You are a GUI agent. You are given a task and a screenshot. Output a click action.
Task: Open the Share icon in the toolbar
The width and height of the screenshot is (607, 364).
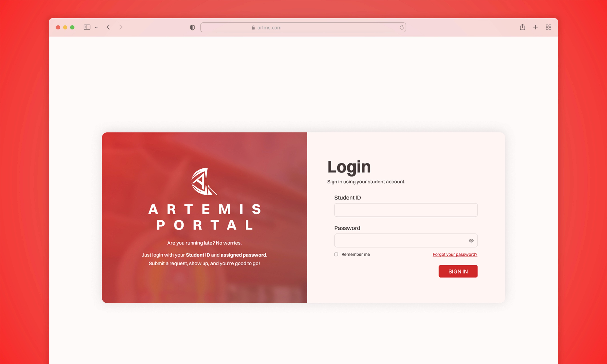point(522,27)
